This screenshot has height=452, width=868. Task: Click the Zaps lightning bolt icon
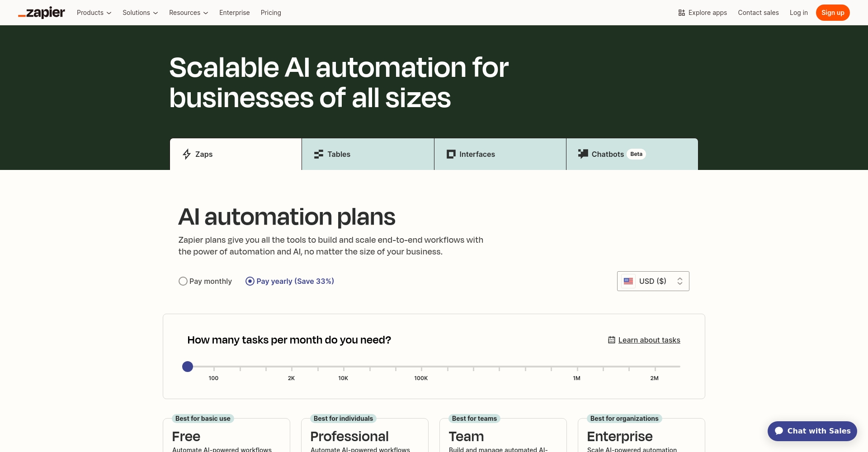click(187, 154)
